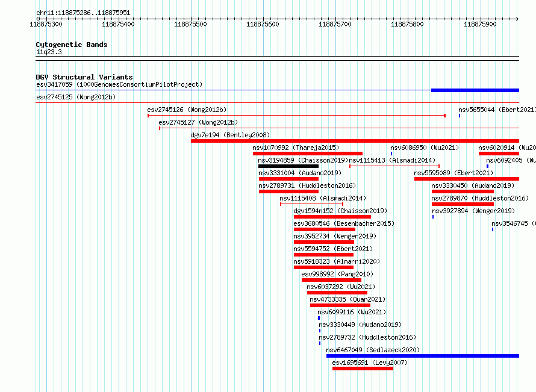Viewport: 536px width, 392px height.
Task: Click the blue nsv3927894 marker
Action: (x=433, y=217)
